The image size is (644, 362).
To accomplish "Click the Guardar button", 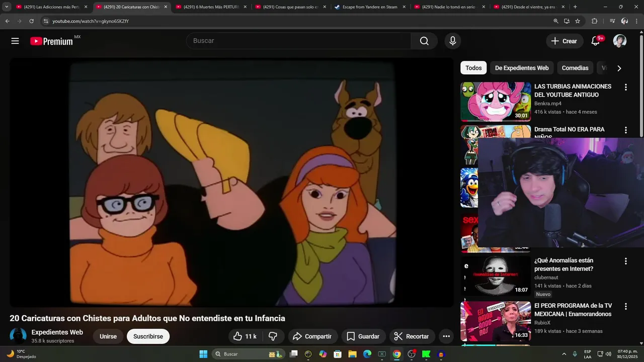I will (363, 336).
